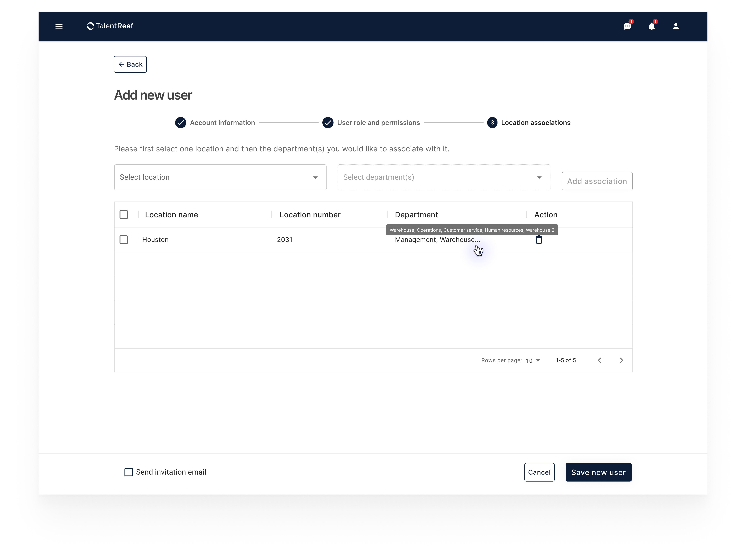Image resolution: width=746 pixels, height=560 pixels.
Task: Delete the Houston association with trash icon
Action: pyautogui.click(x=539, y=240)
